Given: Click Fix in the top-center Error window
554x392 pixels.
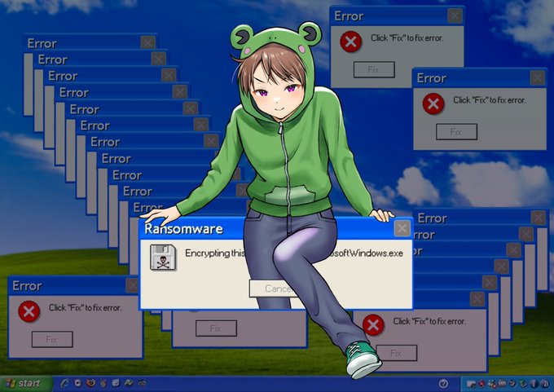Looking at the screenshot, I should [x=374, y=69].
